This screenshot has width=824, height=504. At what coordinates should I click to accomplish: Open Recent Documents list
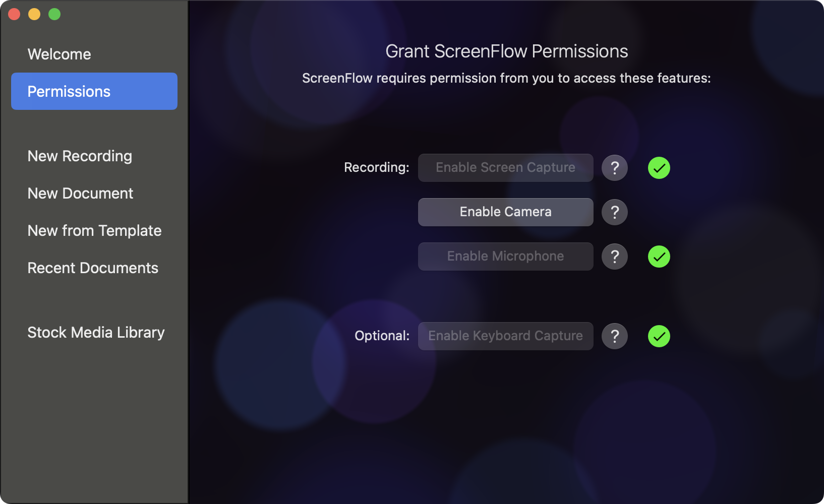point(94,268)
